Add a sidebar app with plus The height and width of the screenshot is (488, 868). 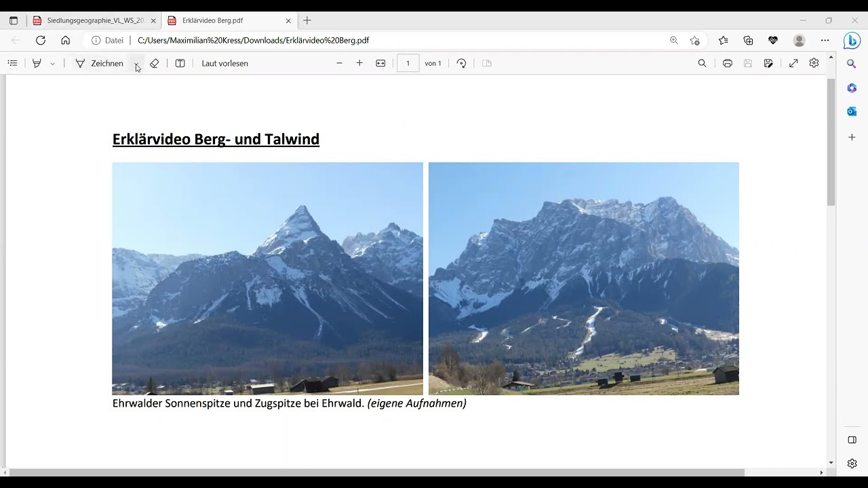coord(852,137)
